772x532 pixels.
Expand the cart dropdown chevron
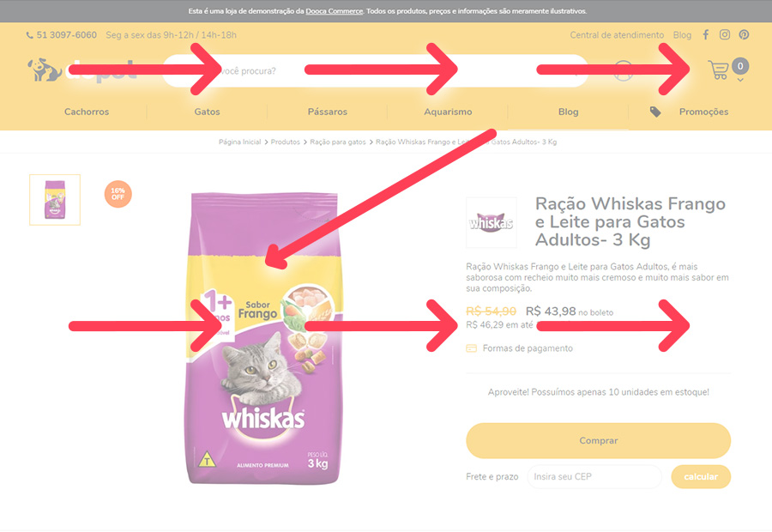point(740,80)
